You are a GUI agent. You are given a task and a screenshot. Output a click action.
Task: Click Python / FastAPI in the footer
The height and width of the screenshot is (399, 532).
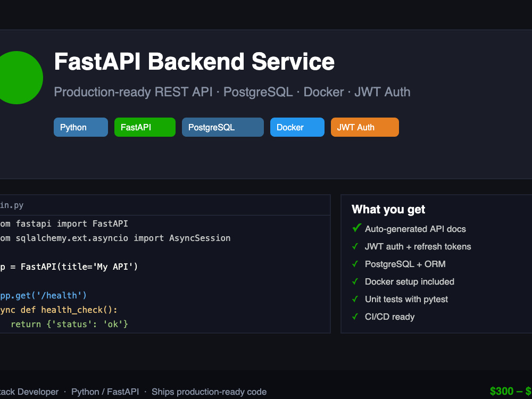105,392
